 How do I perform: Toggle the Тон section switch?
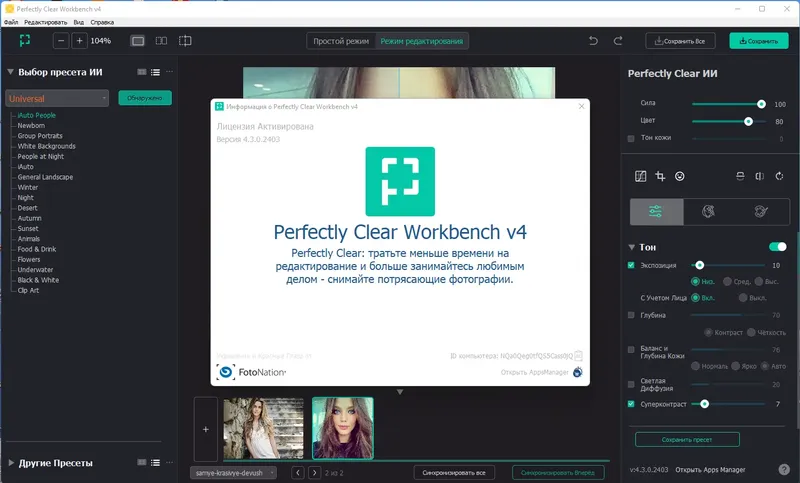[x=778, y=247]
